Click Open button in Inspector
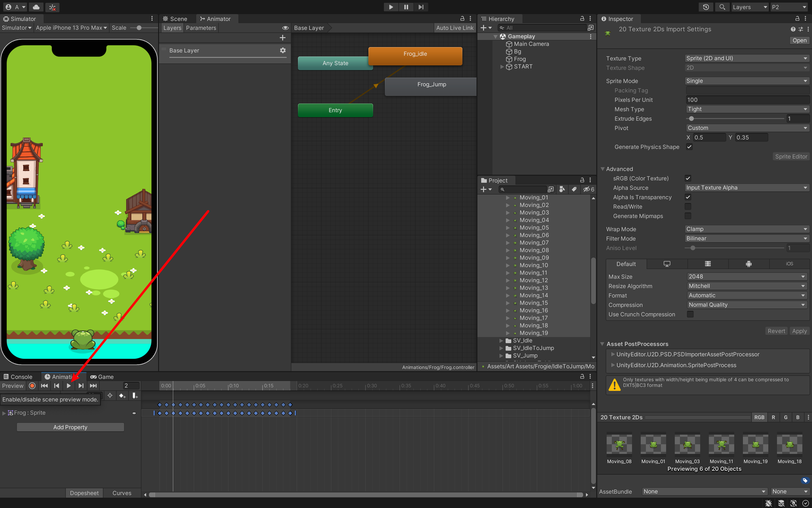Viewport: 812px width, 508px height. [x=799, y=40]
